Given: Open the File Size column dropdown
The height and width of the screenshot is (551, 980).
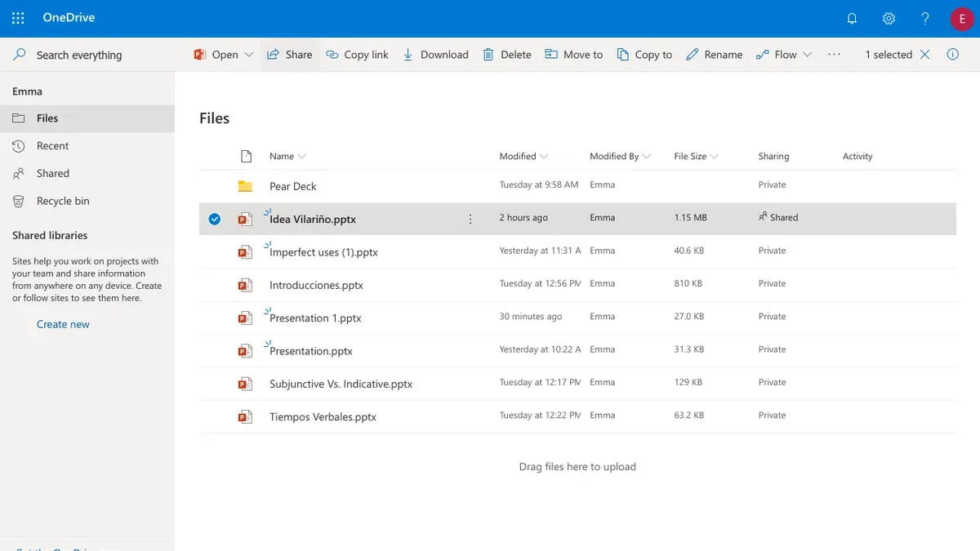Looking at the screenshot, I should pos(697,156).
